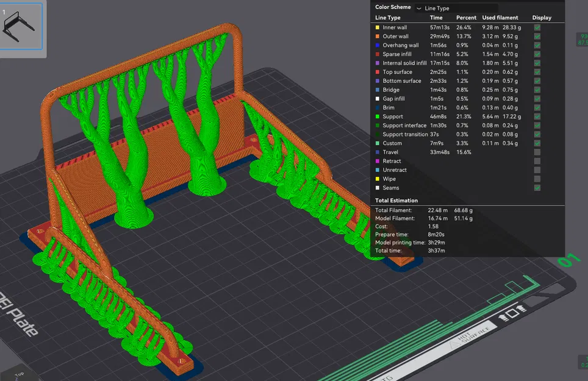Click the Percent column header

pyautogui.click(x=466, y=18)
